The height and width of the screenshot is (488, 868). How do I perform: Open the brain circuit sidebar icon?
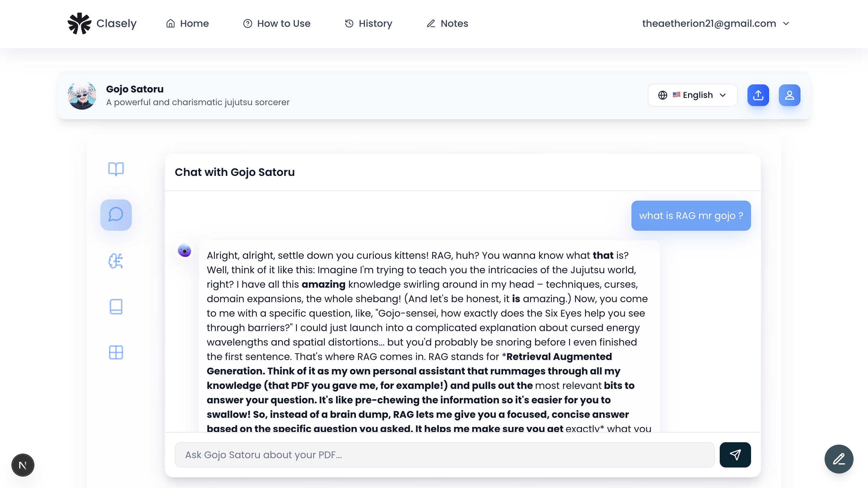point(116,261)
